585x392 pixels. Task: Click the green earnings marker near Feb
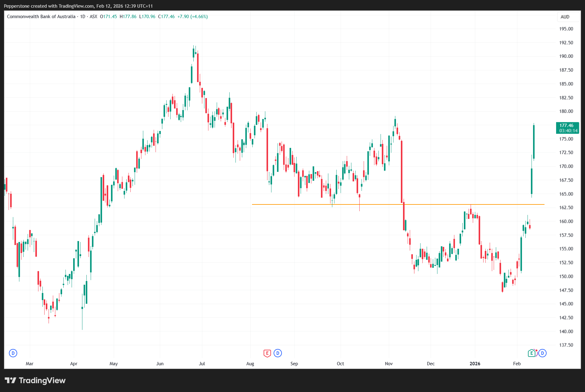click(532, 353)
